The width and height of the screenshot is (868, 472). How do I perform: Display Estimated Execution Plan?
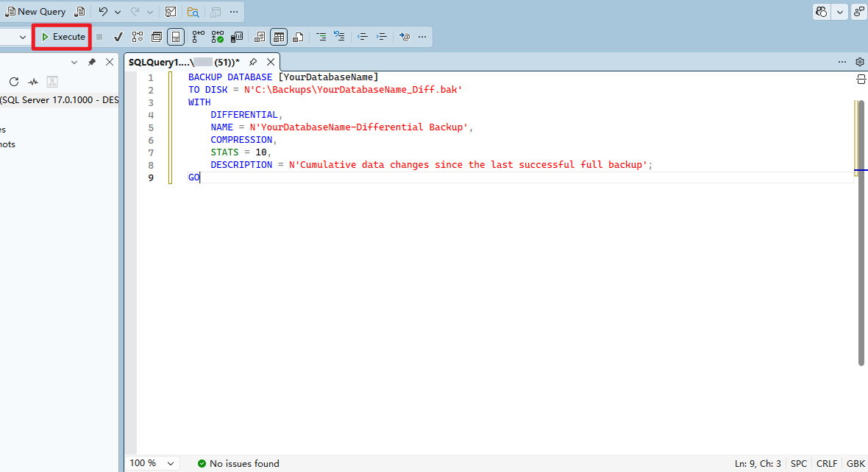[138, 37]
